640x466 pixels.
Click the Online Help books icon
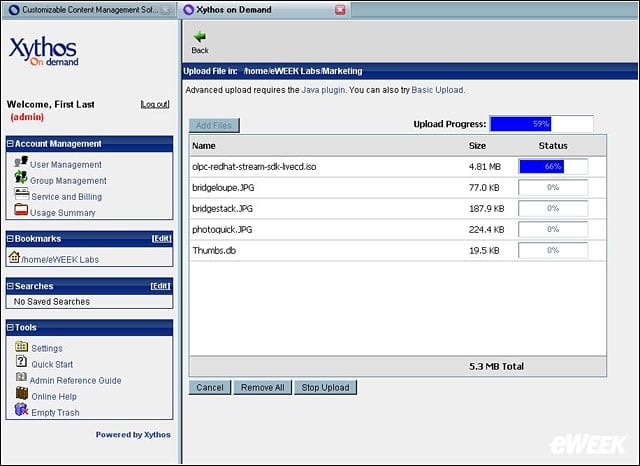[22, 393]
